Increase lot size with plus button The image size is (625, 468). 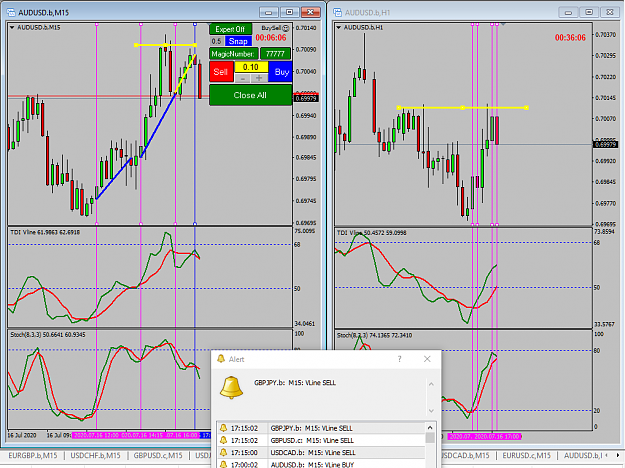(x=259, y=78)
